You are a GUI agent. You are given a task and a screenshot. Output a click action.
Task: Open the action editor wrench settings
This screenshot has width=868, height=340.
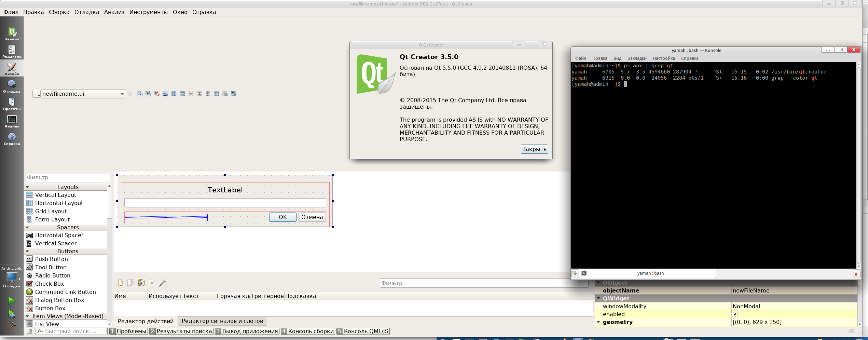pos(163,283)
